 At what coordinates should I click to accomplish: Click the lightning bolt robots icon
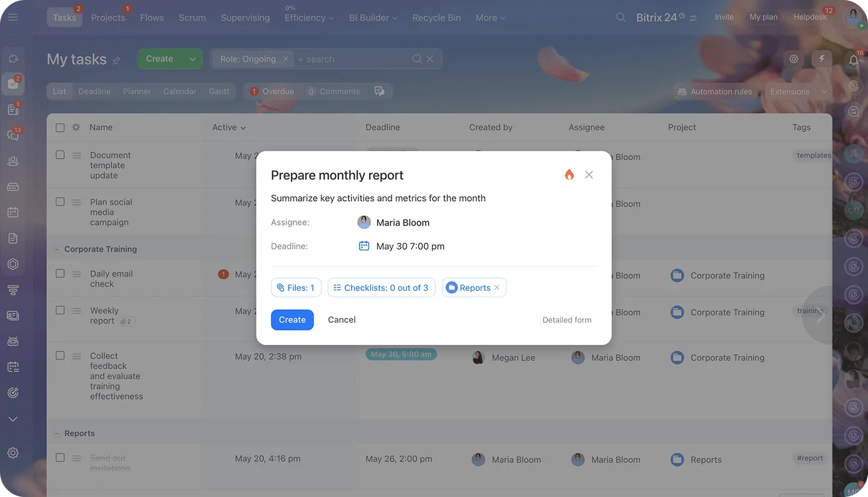pyautogui.click(x=822, y=59)
